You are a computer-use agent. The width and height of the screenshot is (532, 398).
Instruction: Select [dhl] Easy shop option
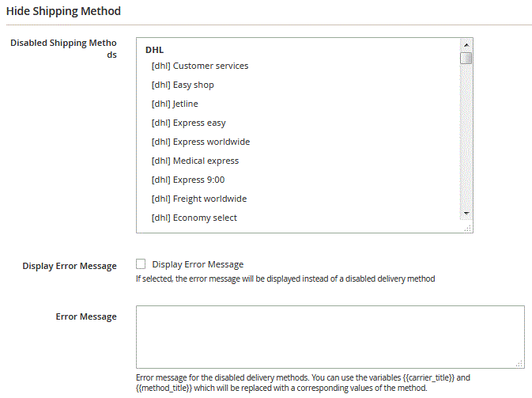[x=183, y=85]
